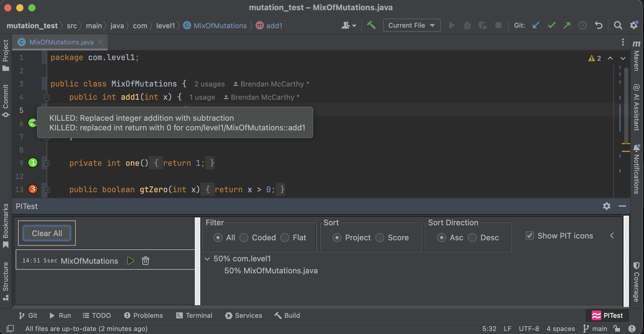This screenshot has height=334, width=644.
Task: Collapse the 50% com.level1 tree node
Action: point(207,259)
